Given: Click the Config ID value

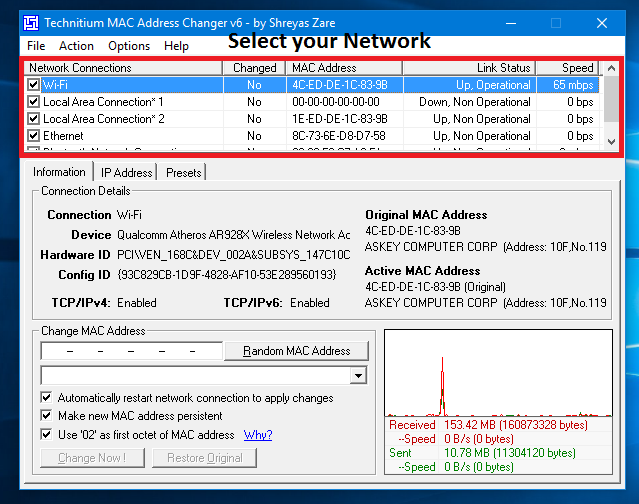Looking at the screenshot, I should (x=227, y=275).
